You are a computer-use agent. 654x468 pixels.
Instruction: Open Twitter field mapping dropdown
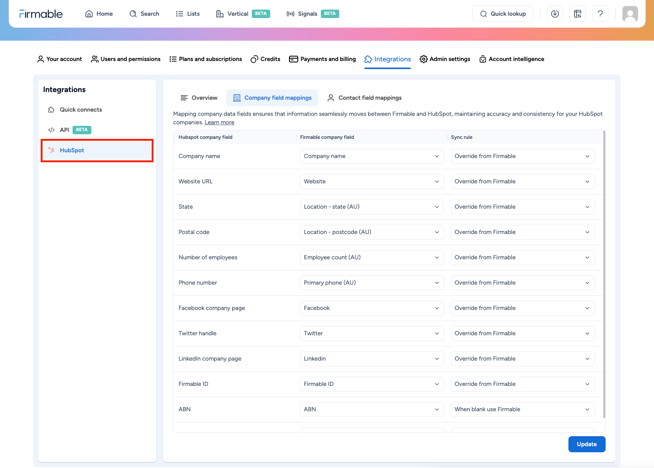[x=371, y=333]
